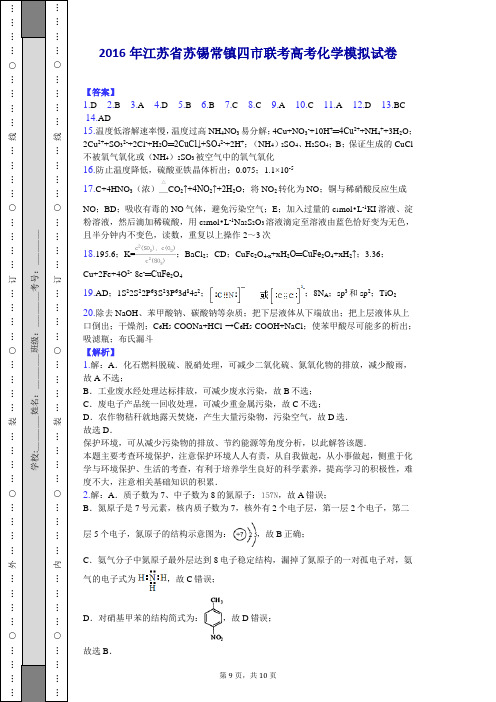Viewport: 496px width, 702px height.
Task: Click answer number 20 about removing NaOH
Action: tap(248, 326)
